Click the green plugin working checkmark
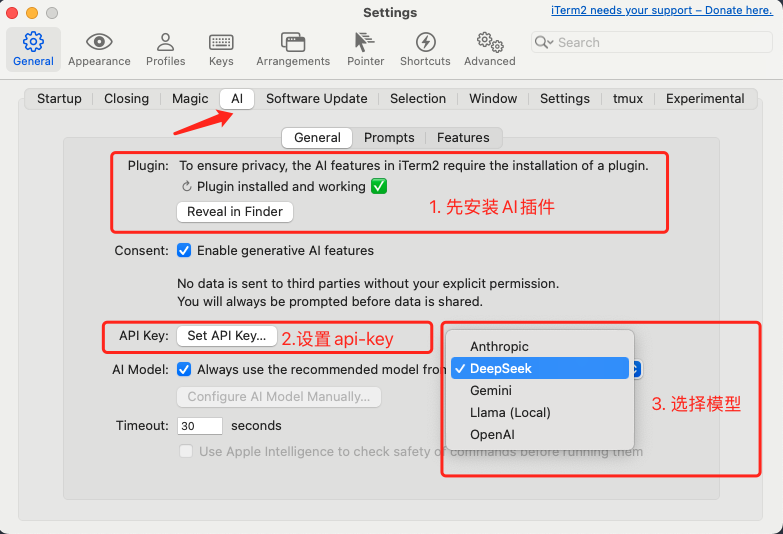This screenshot has height=534, width=783. 379,186
